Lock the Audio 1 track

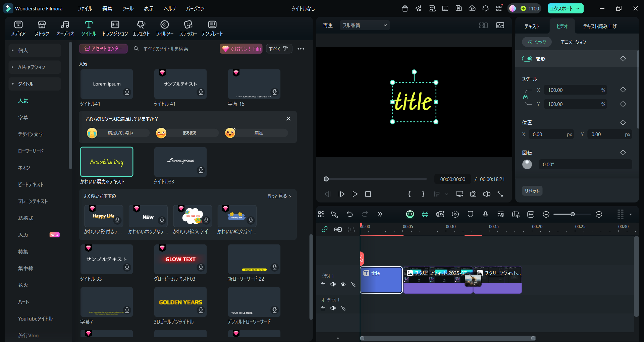(x=323, y=308)
